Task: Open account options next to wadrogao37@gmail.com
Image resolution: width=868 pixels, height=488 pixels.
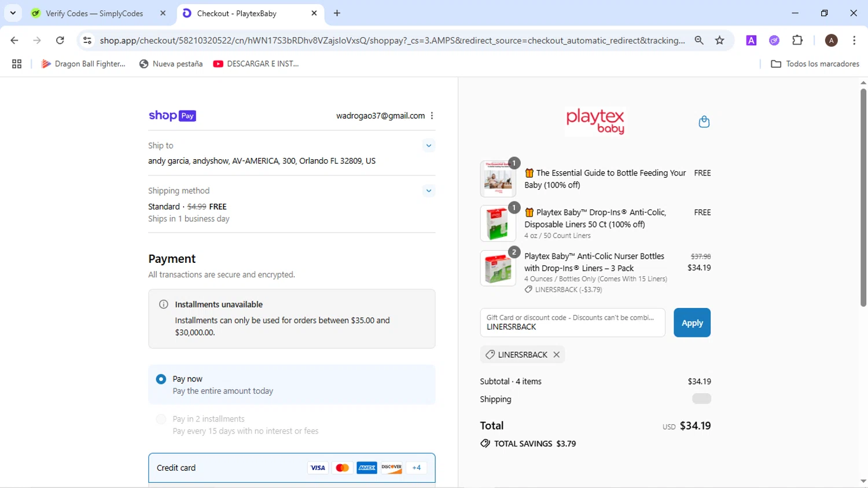Action: point(432,116)
